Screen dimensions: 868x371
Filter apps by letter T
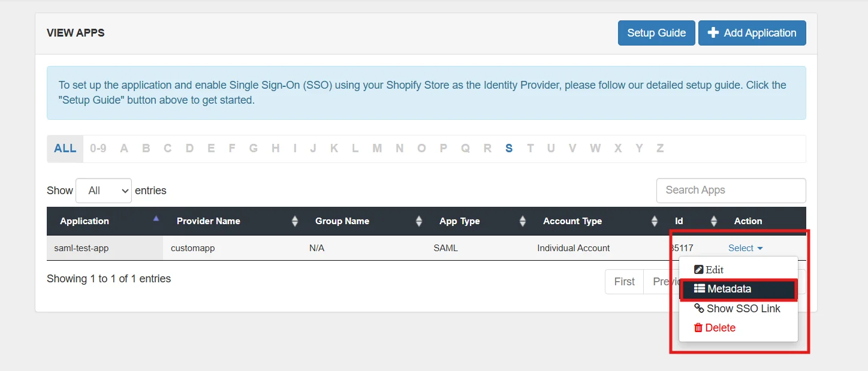[530, 148]
